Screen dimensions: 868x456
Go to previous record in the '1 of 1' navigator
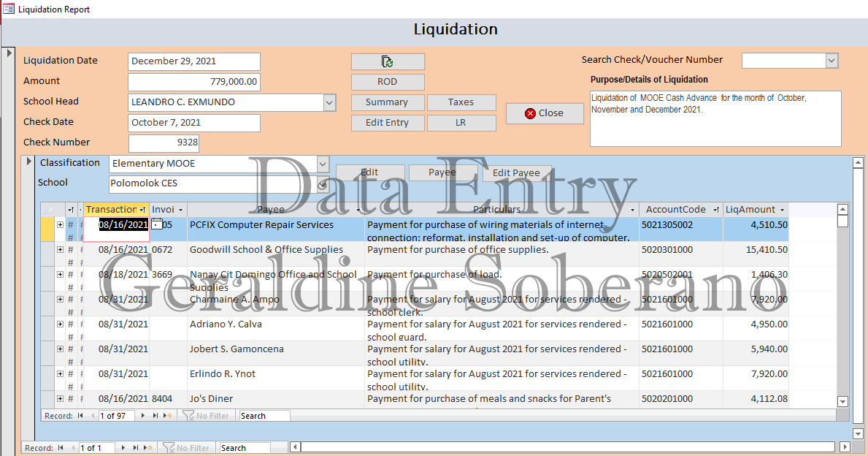click(72, 448)
